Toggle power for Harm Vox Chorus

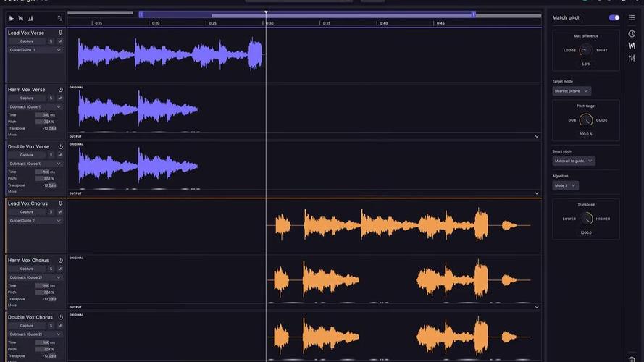(60, 260)
